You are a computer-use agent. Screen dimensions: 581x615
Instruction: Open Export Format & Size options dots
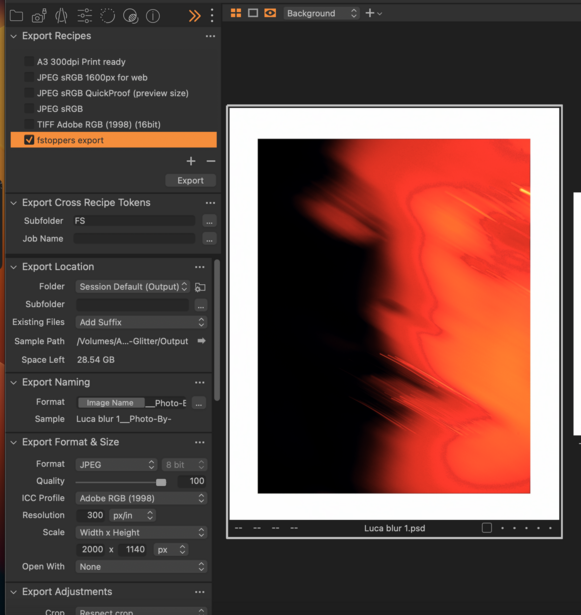(200, 442)
